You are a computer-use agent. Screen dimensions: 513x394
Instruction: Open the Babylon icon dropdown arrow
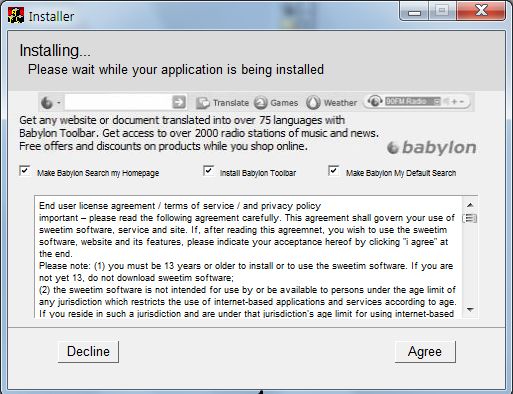[59, 103]
